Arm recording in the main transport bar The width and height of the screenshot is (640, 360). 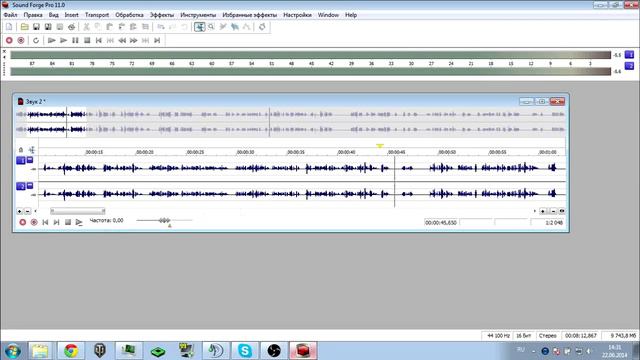point(21,40)
